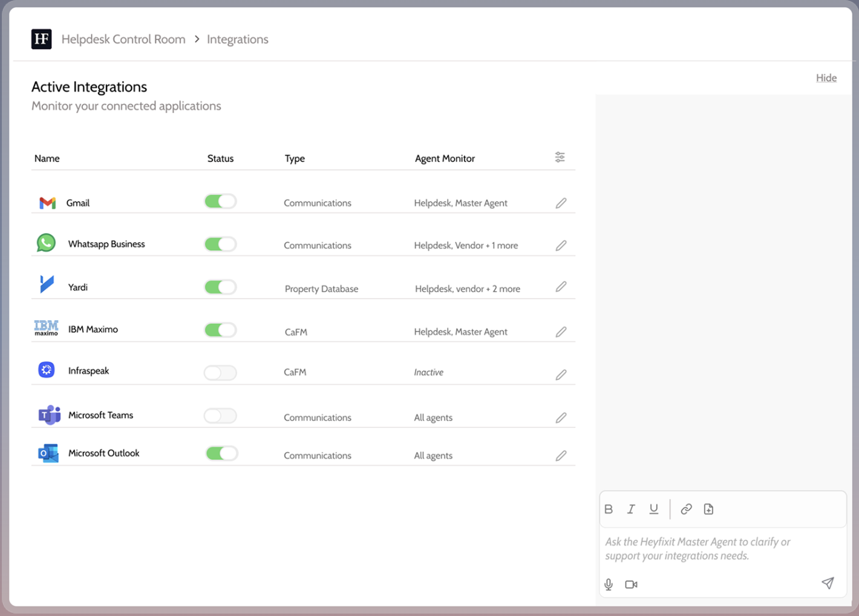Image resolution: width=859 pixels, height=616 pixels.
Task: Click the Yardi logo icon
Action: [x=47, y=284]
